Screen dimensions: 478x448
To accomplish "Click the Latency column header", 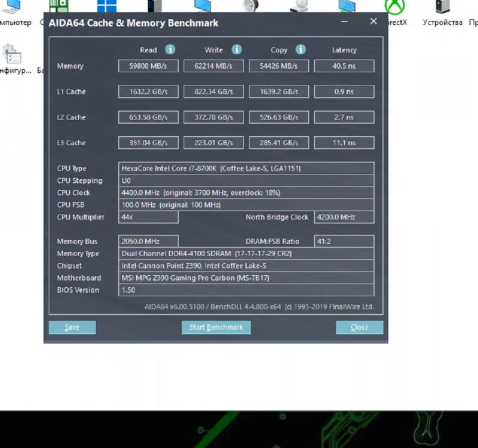I will point(344,50).
